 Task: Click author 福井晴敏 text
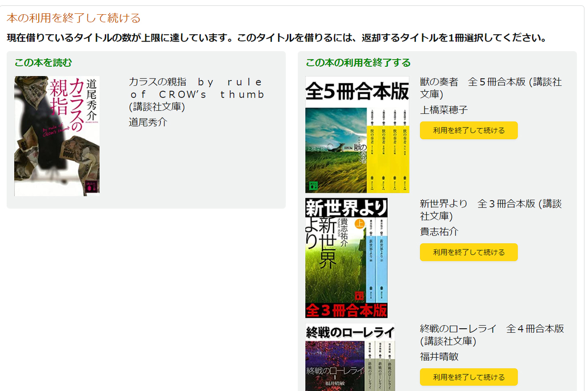click(x=439, y=357)
